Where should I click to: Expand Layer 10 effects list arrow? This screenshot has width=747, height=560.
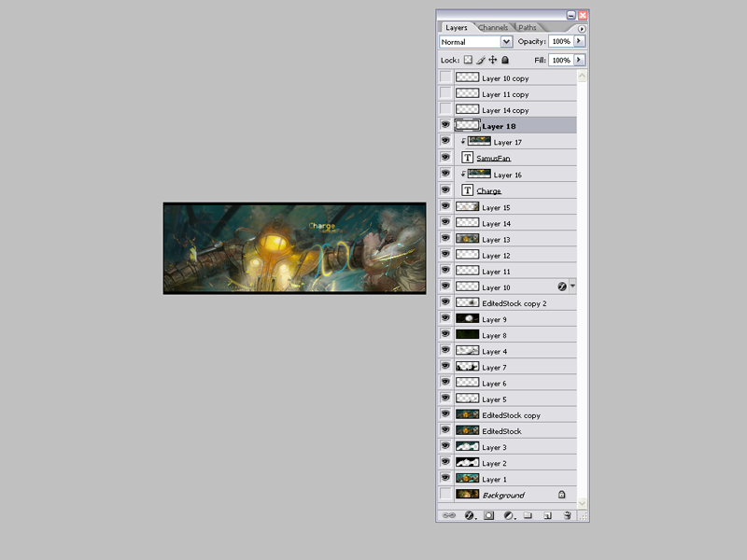point(572,287)
